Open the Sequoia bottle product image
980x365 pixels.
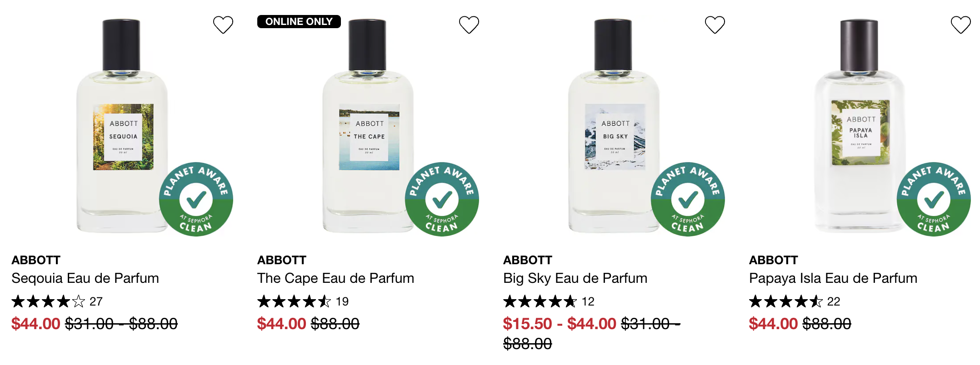tap(122, 126)
